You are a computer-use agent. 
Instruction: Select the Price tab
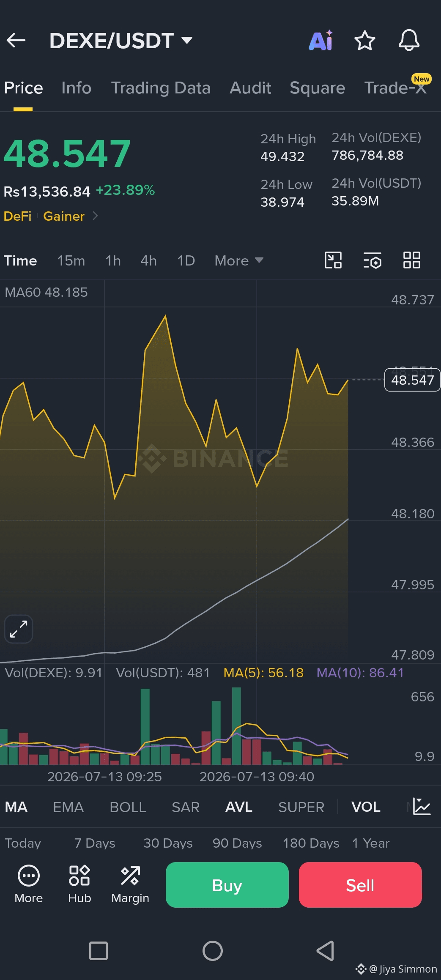tap(23, 88)
